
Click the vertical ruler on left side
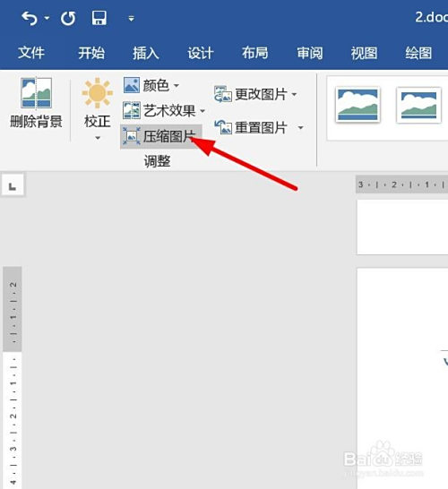click(x=13, y=377)
